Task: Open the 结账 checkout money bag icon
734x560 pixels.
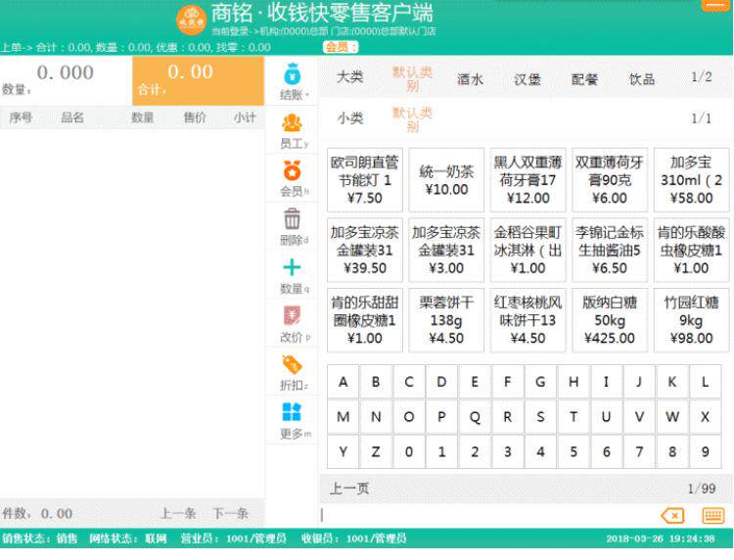Action: point(292,74)
